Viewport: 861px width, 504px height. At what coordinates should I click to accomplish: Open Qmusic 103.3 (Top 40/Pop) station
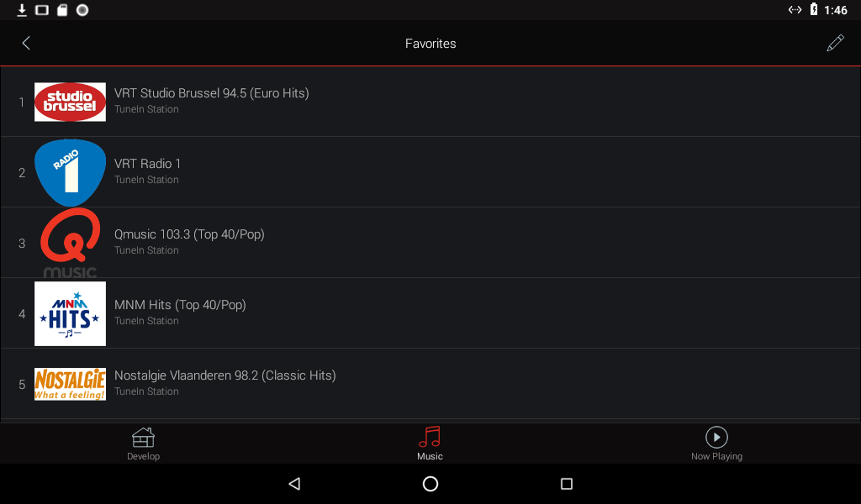click(430, 243)
